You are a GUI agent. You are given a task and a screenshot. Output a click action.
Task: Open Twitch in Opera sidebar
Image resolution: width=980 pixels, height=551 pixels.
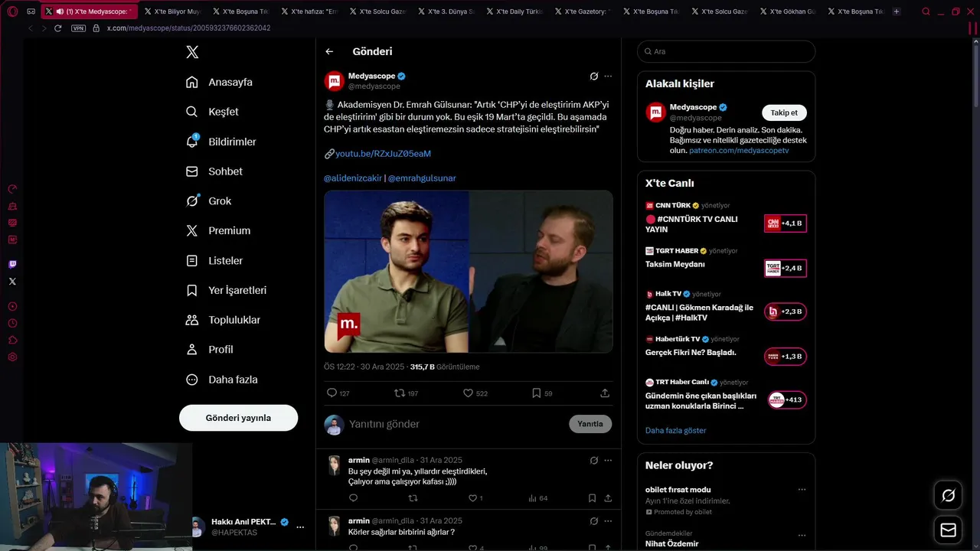12,265
